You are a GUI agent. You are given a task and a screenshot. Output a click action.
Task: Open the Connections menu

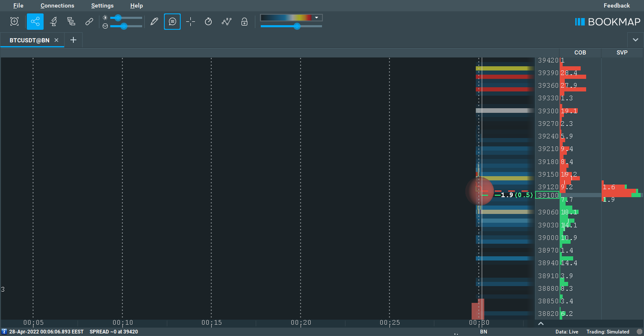[x=57, y=5]
